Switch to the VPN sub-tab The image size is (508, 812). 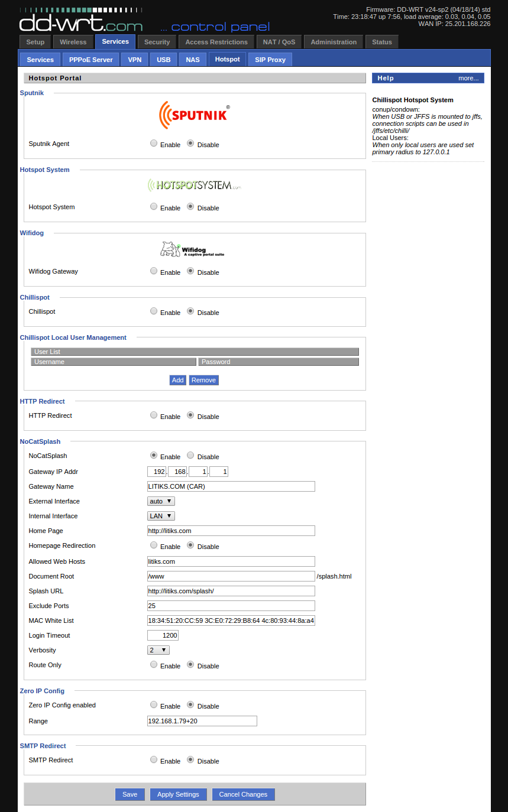click(x=135, y=60)
